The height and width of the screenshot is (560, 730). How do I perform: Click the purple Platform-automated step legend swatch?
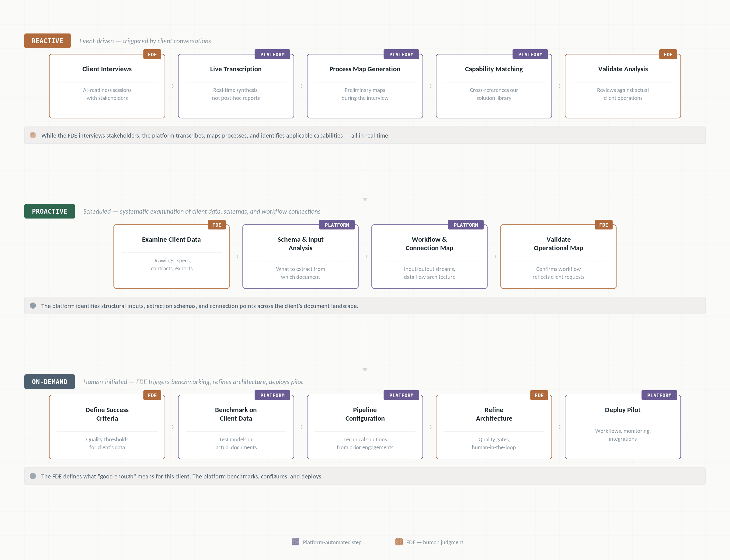[295, 542]
